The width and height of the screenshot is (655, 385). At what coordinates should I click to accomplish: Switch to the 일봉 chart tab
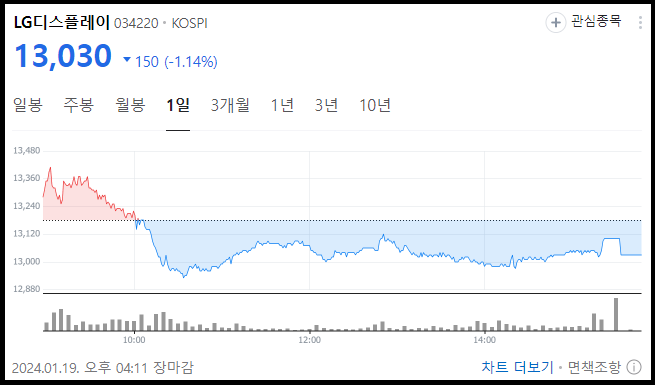pyautogui.click(x=28, y=105)
